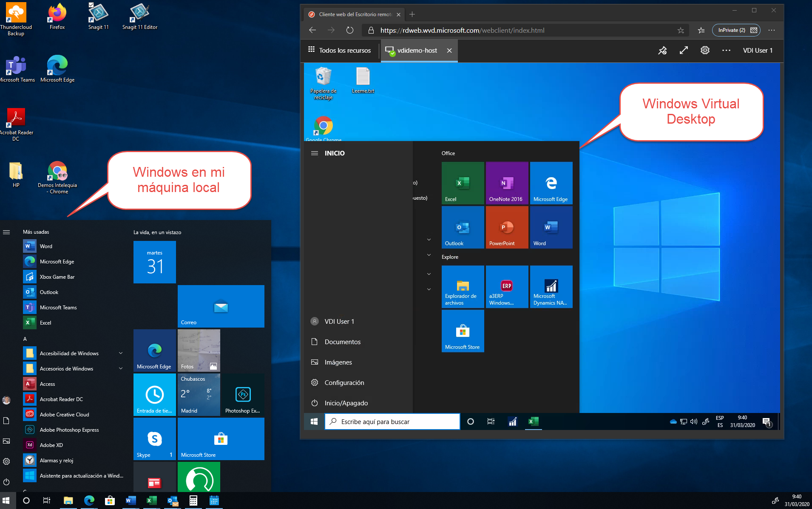The width and height of the screenshot is (812, 509).
Task: Open Photoshop Express tile
Action: click(243, 395)
